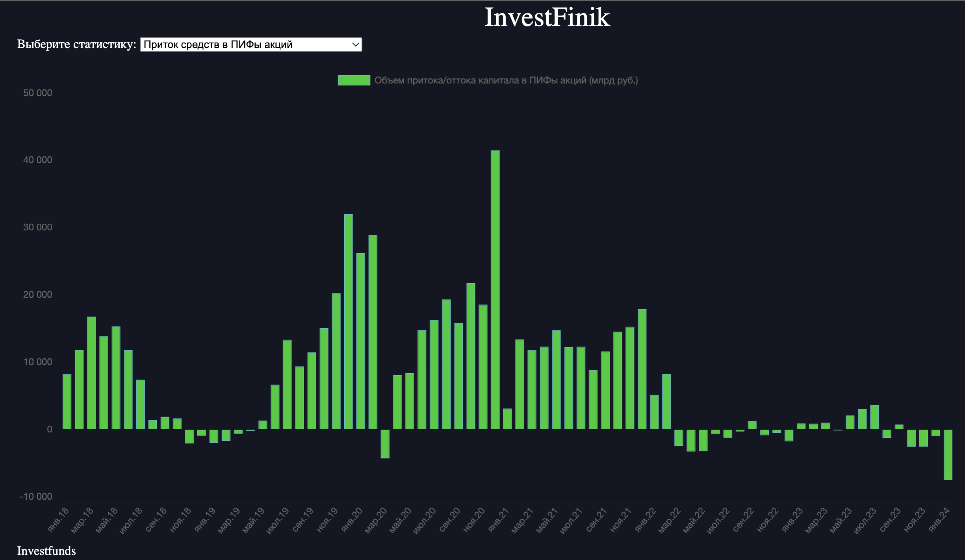Click green legend color swatch
The width and height of the screenshot is (965, 560).
pyautogui.click(x=354, y=80)
